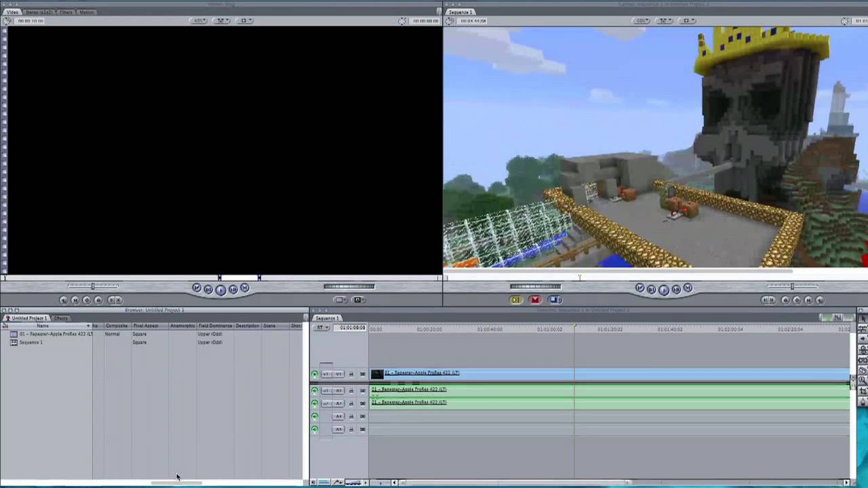Image resolution: width=868 pixels, height=488 pixels.
Task: Toggle Auto Select on the V1 track
Action: click(x=362, y=374)
